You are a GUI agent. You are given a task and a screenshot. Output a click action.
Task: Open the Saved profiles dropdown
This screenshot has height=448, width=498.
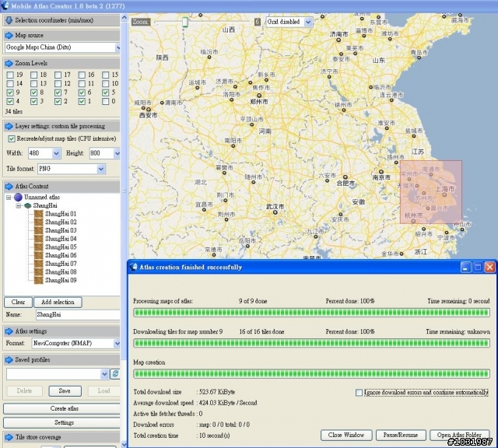104,374
